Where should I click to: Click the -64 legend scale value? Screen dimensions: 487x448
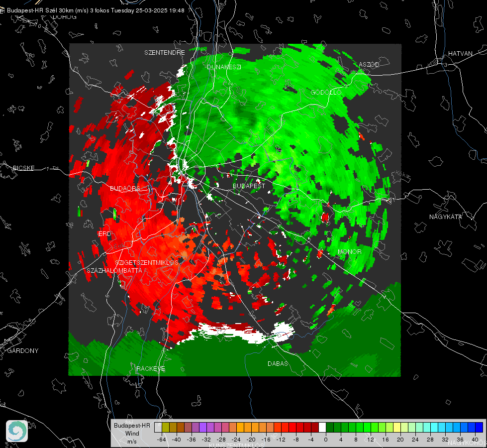click(162, 440)
